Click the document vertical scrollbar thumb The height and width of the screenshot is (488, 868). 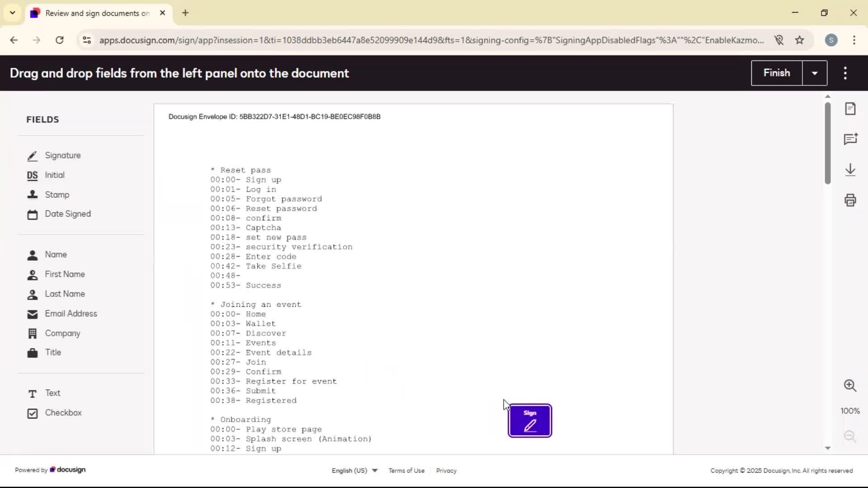point(827,143)
